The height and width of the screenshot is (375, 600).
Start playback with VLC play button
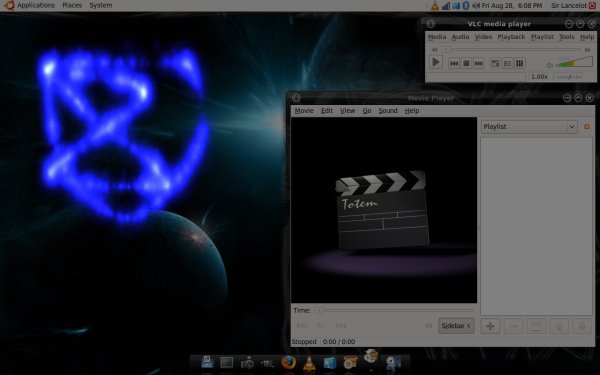click(436, 62)
